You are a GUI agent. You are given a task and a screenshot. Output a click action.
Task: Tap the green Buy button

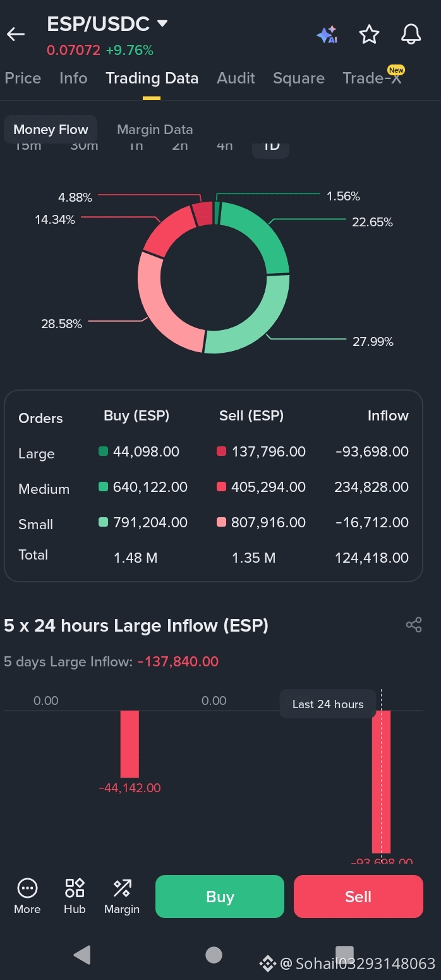click(x=220, y=897)
